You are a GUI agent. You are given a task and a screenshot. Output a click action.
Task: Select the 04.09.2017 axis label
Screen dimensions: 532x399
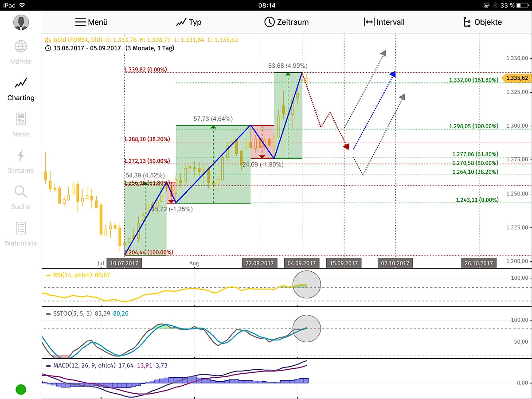[301, 263]
